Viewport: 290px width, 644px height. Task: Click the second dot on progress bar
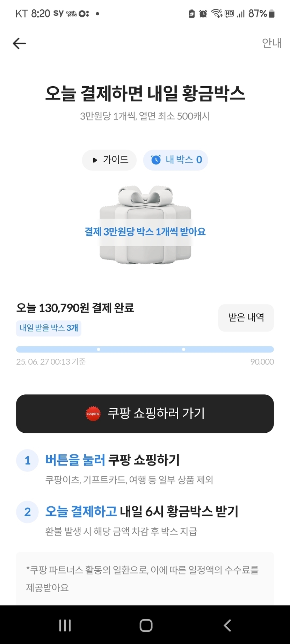pos(184,349)
